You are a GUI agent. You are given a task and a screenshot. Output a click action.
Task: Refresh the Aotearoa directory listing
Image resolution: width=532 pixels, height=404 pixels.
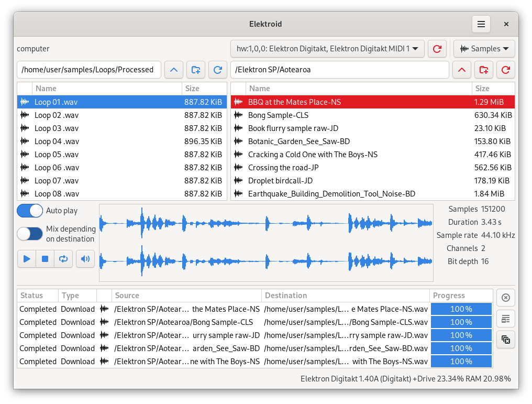point(505,69)
